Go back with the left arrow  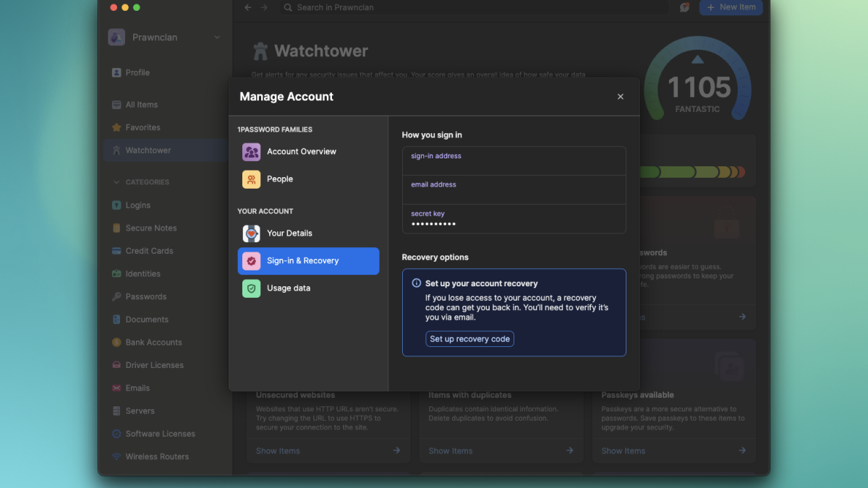click(x=248, y=7)
